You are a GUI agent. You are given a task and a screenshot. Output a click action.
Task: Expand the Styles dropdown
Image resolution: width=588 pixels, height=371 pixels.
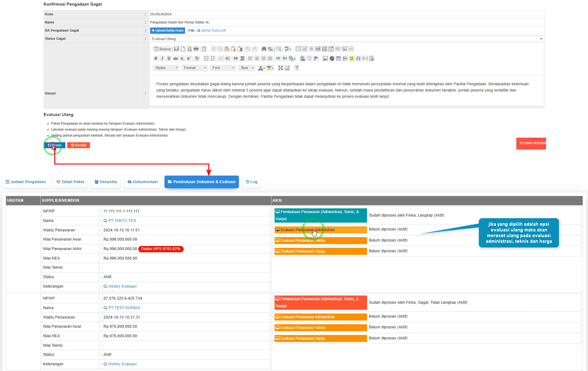click(167, 68)
